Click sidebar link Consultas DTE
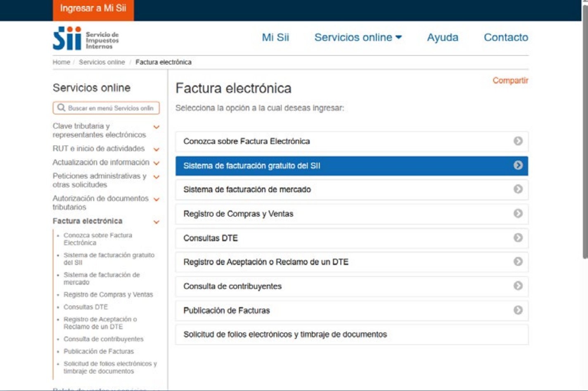Screen dimensions: 588x391 coord(85,307)
